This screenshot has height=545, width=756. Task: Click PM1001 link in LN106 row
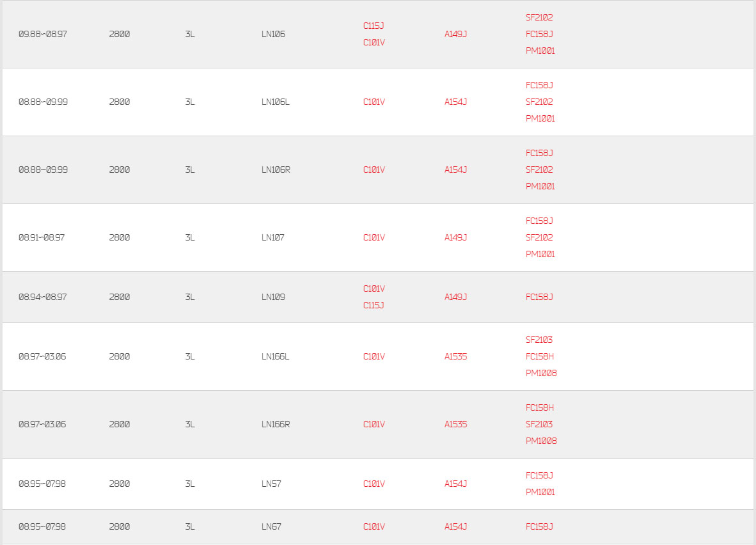click(x=540, y=51)
